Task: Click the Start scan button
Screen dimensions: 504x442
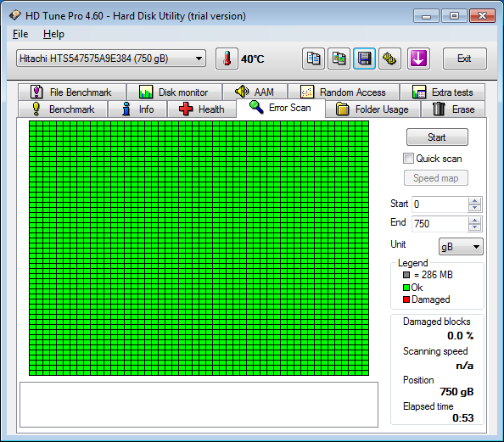Action: coord(437,137)
